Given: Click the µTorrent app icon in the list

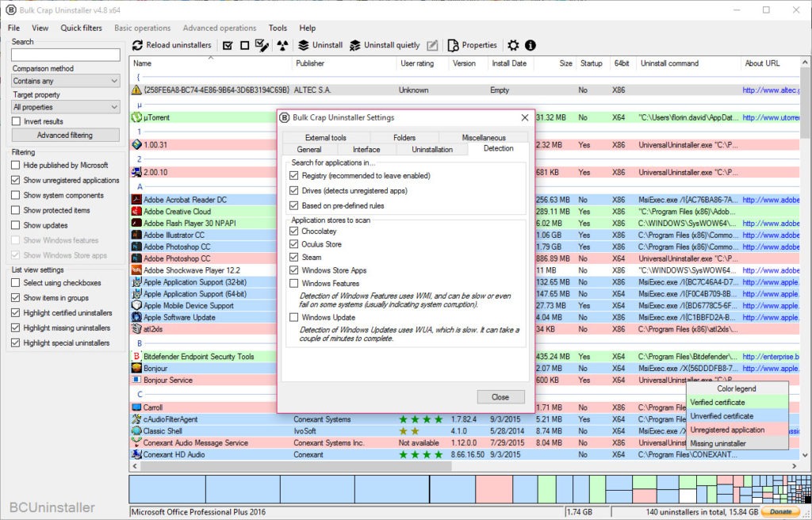Looking at the screenshot, I should [x=136, y=117].
